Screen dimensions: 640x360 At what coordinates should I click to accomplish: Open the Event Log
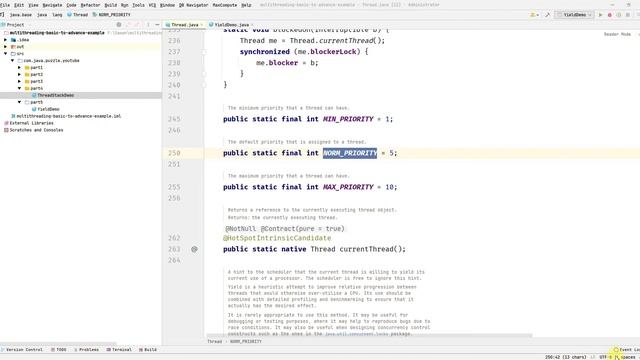[627, 350]
